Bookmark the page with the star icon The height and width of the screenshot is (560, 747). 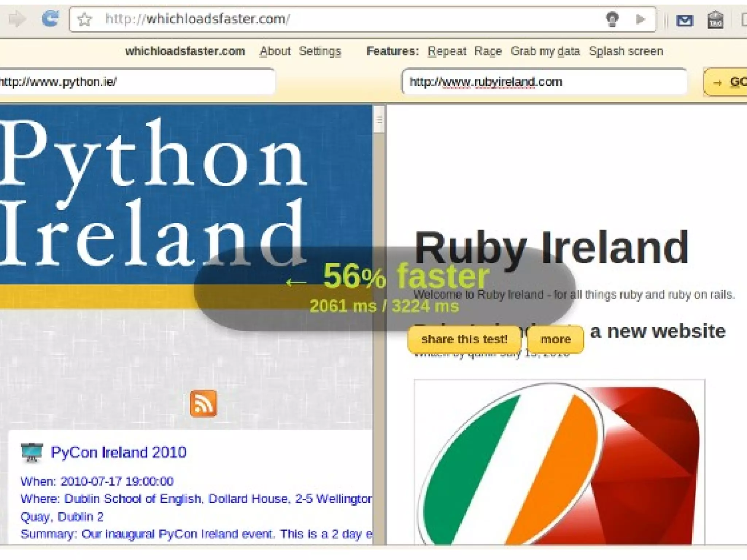tap(84, 19)
